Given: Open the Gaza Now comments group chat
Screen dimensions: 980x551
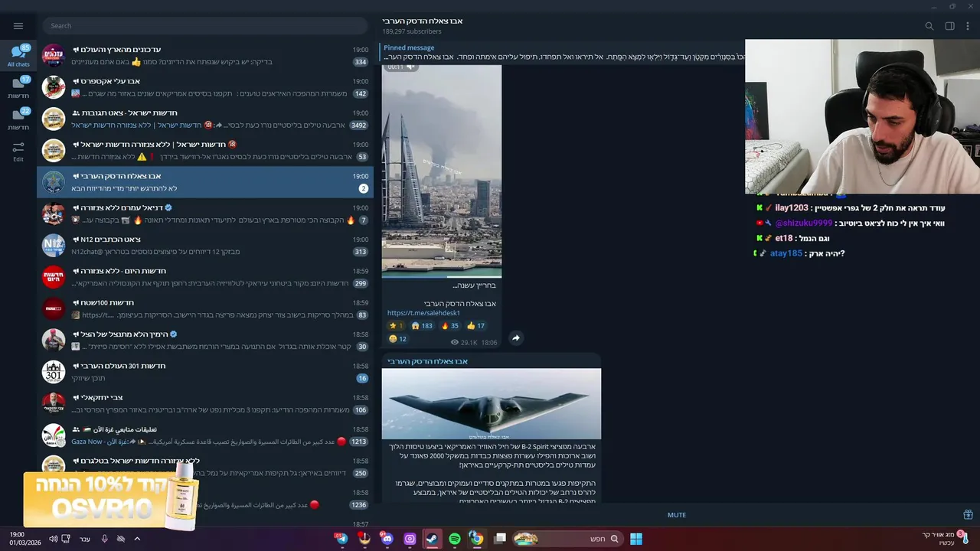Looking at the screenshot, I should (205, 435).
